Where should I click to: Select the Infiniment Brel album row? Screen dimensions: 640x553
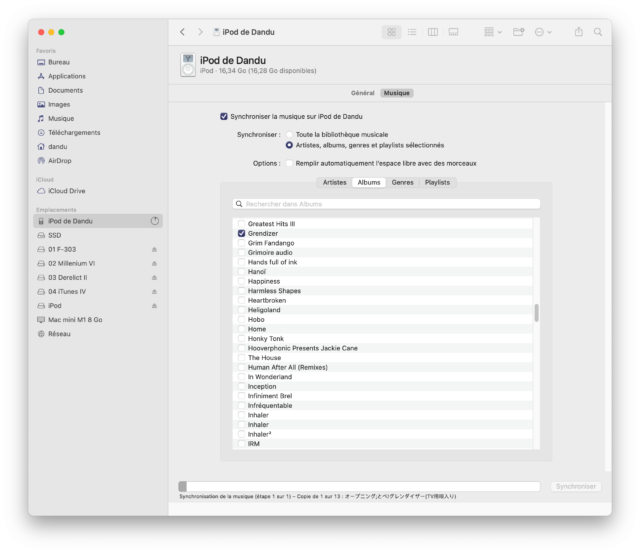pyautogui.click(x=383, y=396)
